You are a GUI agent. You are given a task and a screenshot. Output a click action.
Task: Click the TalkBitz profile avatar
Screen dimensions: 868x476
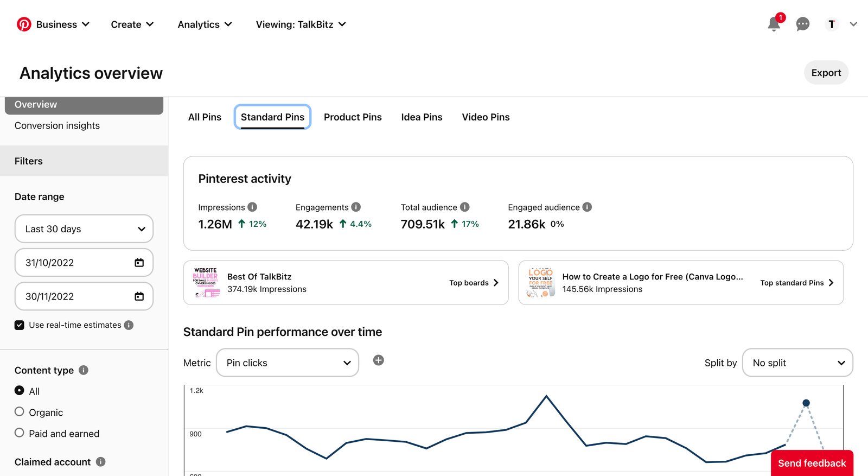832,24
